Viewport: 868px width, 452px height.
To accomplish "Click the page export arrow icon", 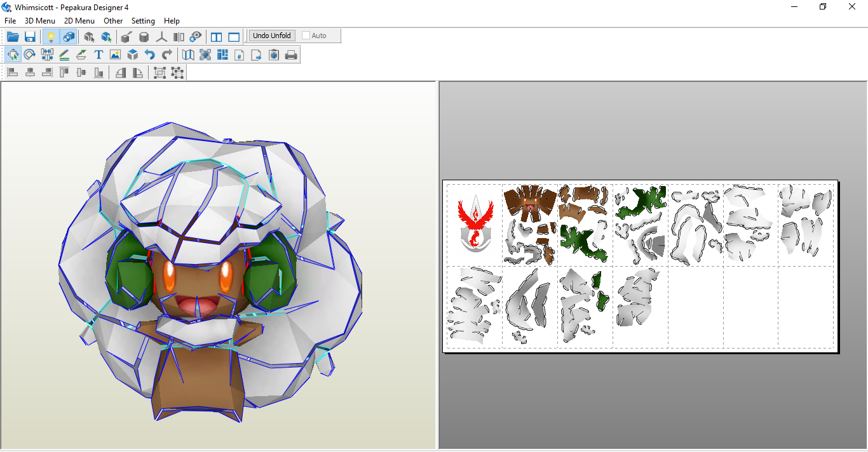I will click(257, 55).
